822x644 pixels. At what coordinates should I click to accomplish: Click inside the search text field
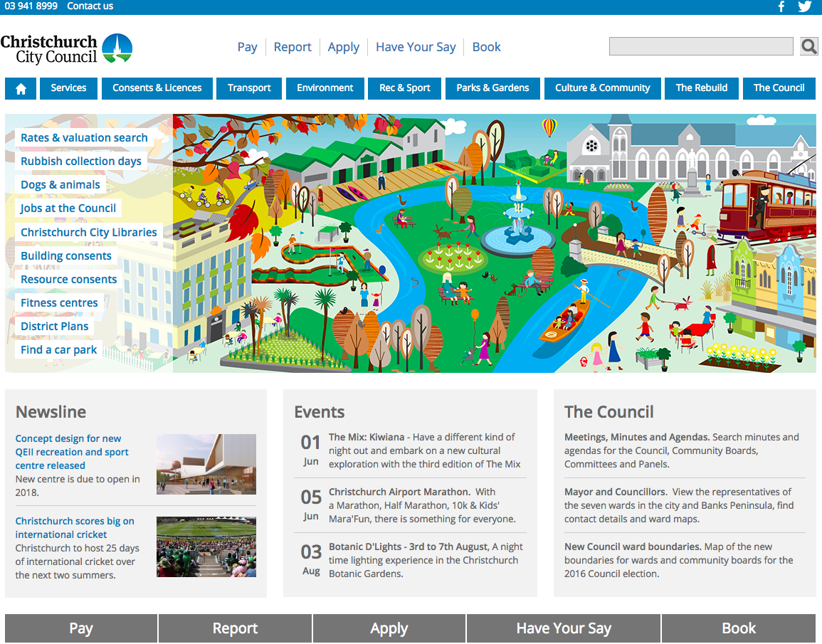[x=700, y=47]
